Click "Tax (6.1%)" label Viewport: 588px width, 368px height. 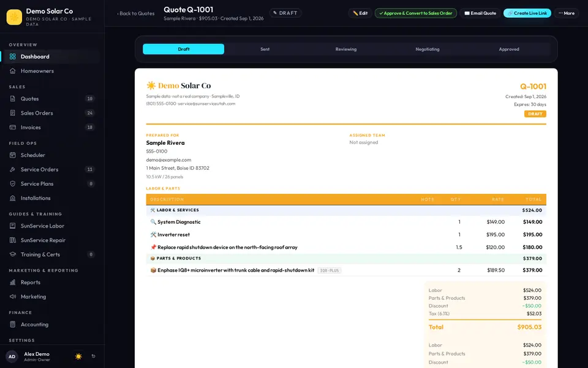point(439,313)
